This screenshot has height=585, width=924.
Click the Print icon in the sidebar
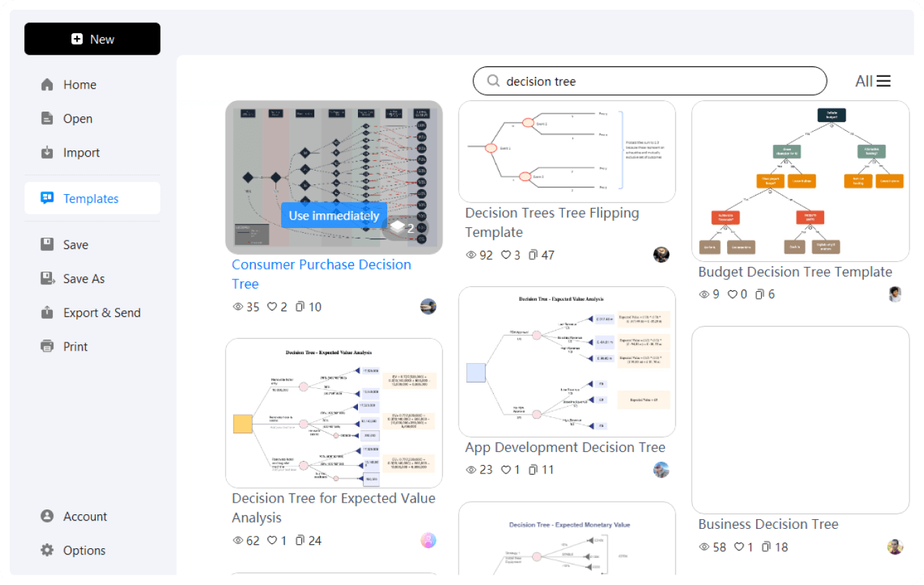(47, 346)
